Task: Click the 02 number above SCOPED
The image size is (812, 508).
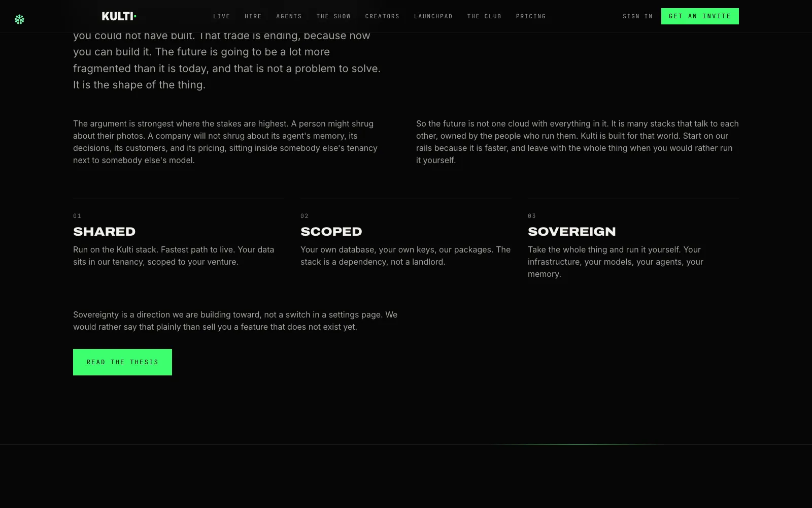Action: click(304, 216)
